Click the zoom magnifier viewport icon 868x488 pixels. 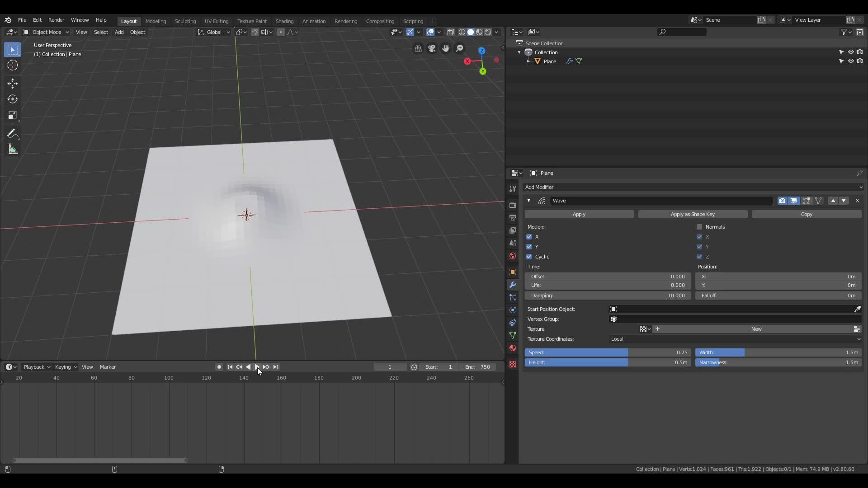click(459, 48)
